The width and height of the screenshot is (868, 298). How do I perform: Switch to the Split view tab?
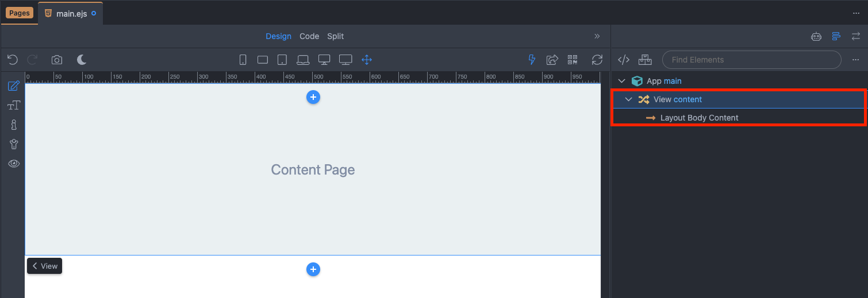tap(336, 36)
